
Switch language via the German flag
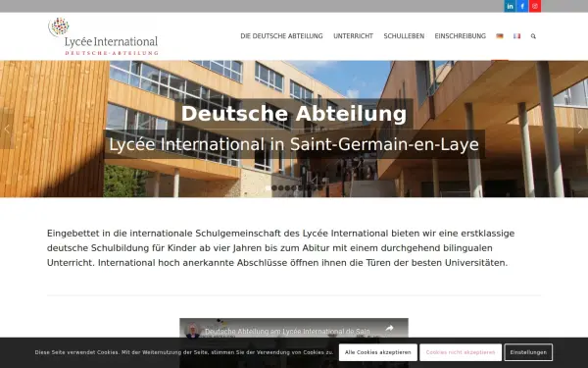point(500,36)
